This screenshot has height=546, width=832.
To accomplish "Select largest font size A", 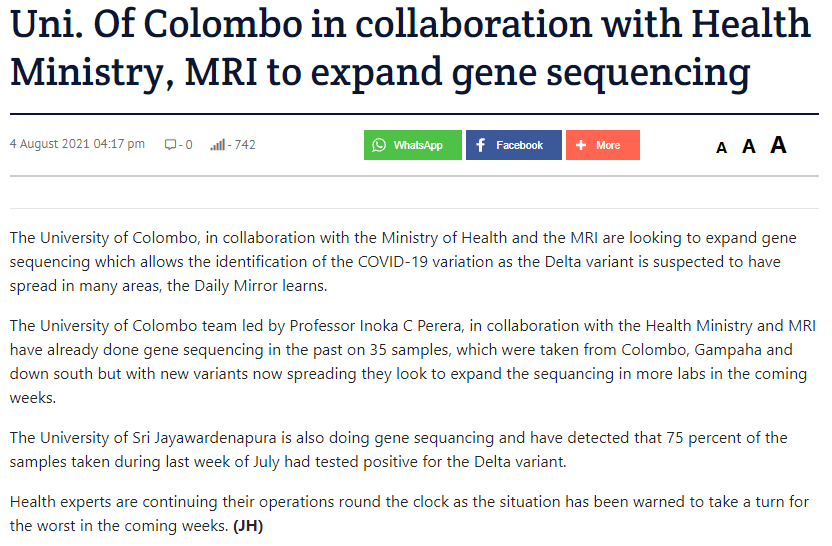I will tap(778, 144).
